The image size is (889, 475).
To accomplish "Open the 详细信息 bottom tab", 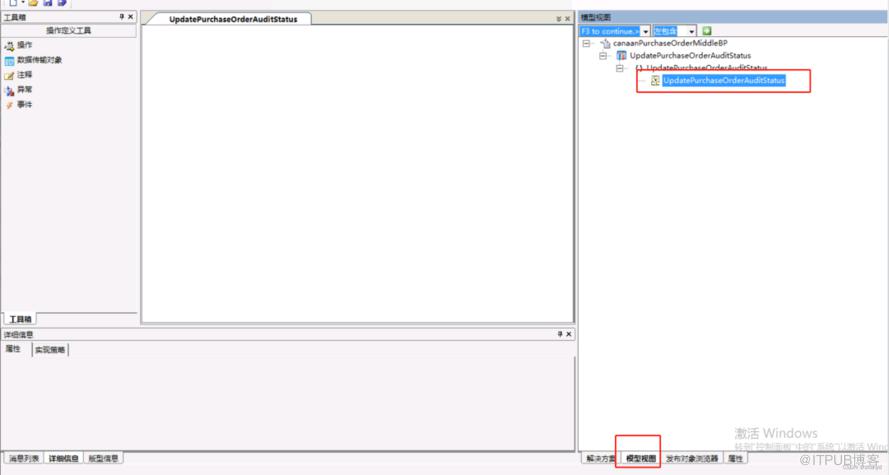I will point(63,458).
